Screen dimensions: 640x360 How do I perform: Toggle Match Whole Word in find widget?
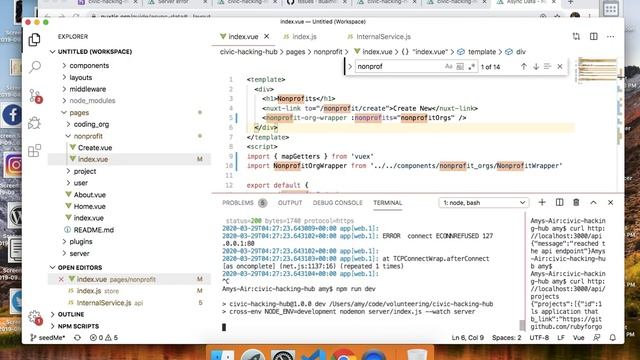click(x=460, y=67)
